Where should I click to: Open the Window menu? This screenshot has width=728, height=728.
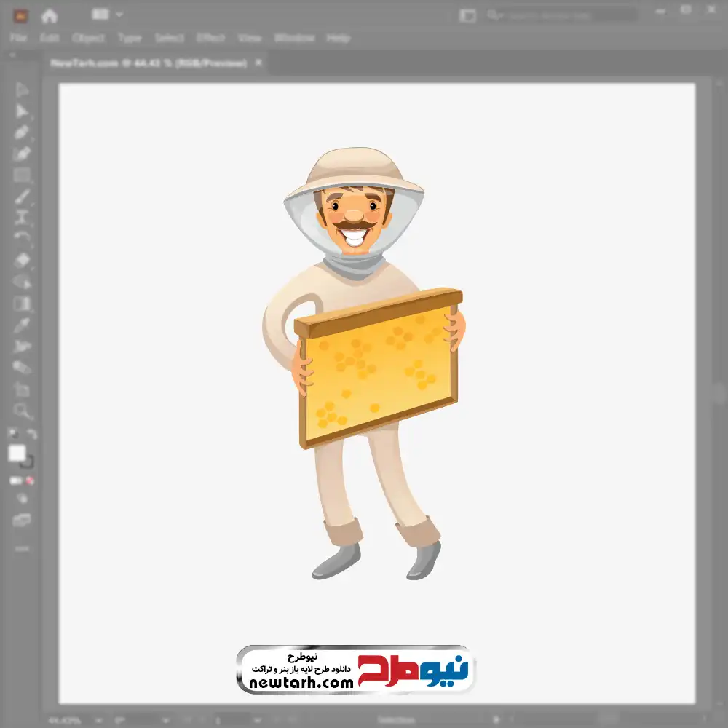pos(293,38)
